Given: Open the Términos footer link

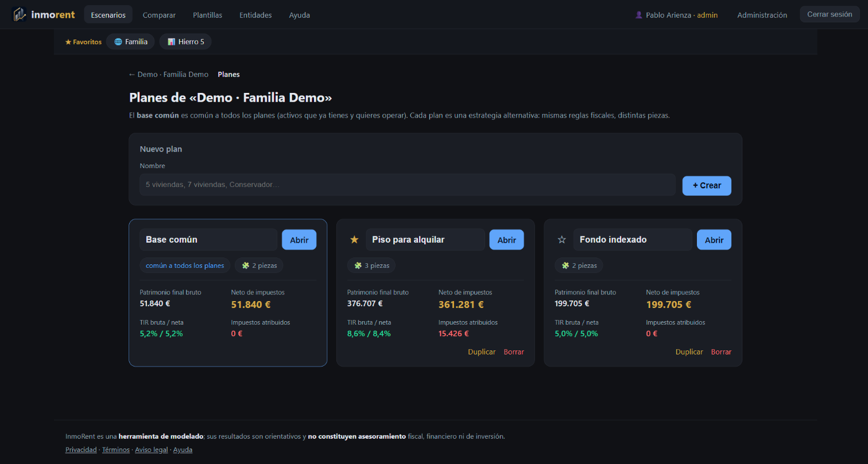Looking at the screenshot, I should (x=116, y=450).
